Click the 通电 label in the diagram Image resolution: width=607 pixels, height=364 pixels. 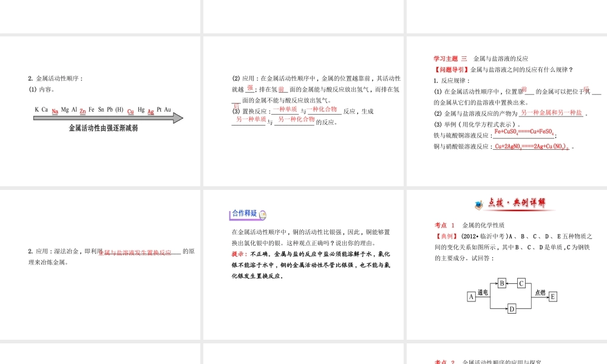pos(483,293)
